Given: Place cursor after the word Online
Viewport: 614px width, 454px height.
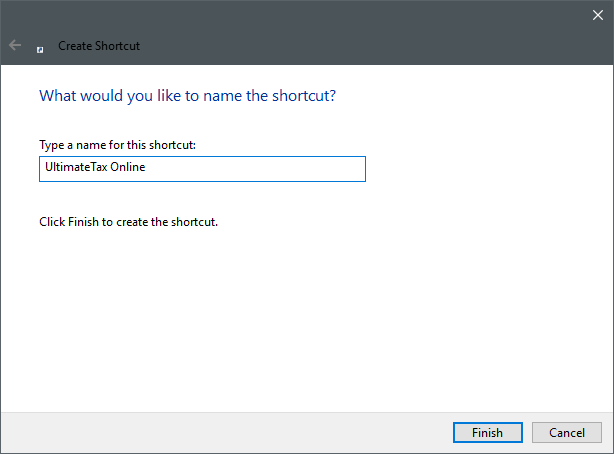Looking at the screenshot, I should (146, 167).
